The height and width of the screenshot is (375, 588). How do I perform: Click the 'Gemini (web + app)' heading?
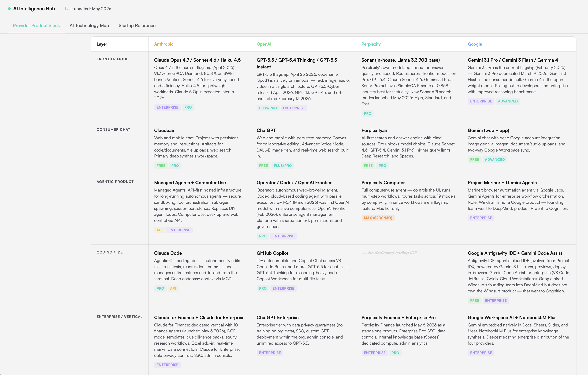[x=488, y=130]
